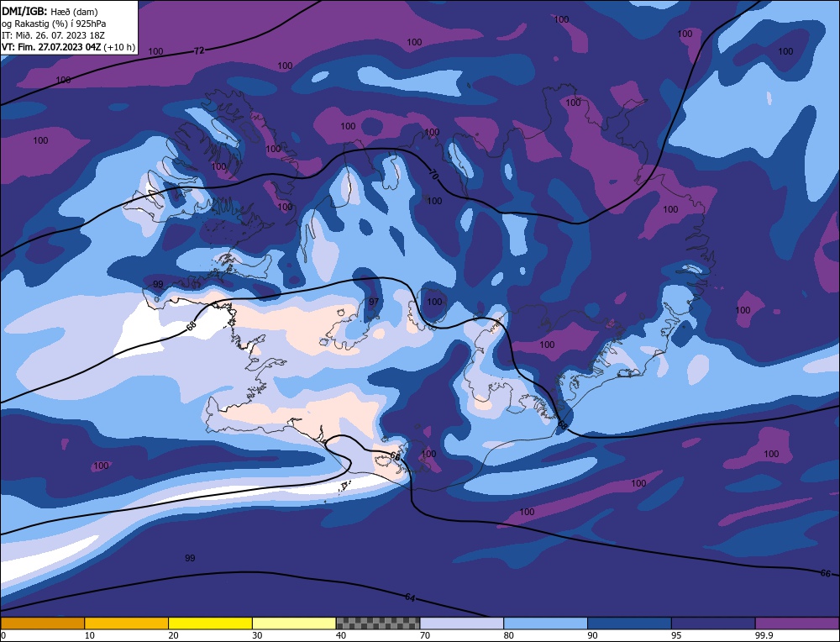Image resolution: width=840 pixels, height=642 pixels.
Task: Click the 'og Rakastig (%) í 925hPa' line
Action: point(54,24)
